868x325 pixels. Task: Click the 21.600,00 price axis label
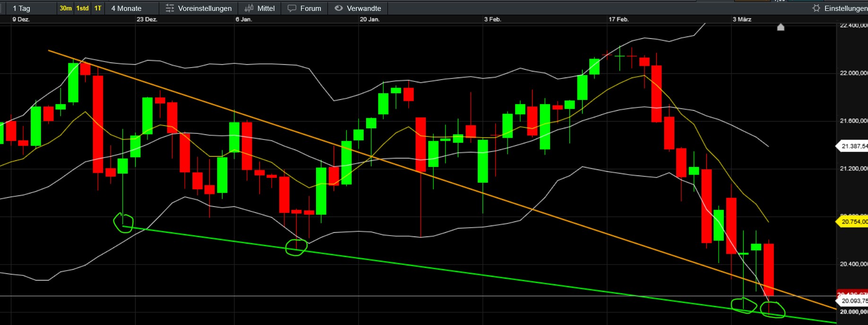[x=853, y=121]
